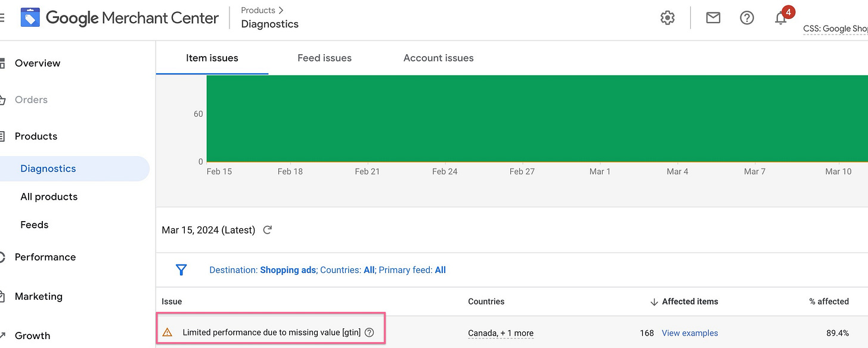868x348 pixels.
Task: Click the Performance sidebar icon
Action: pyautogui.click(x=2, y=257)
